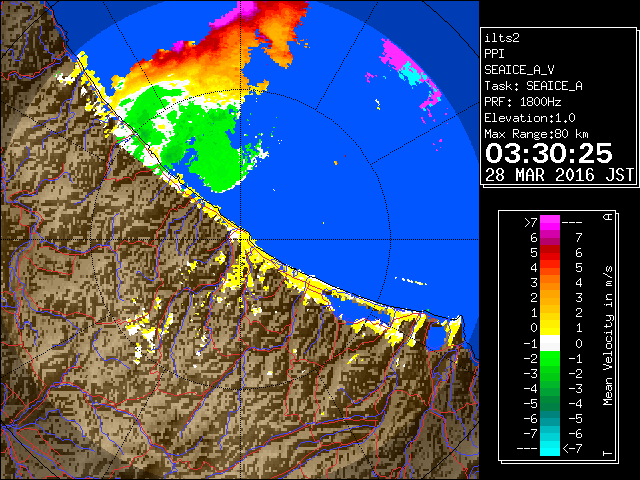This screenshot has width=640, height=480.
Task: Click the 'Max Range:80 km' text
Action: tap(536, 134)
